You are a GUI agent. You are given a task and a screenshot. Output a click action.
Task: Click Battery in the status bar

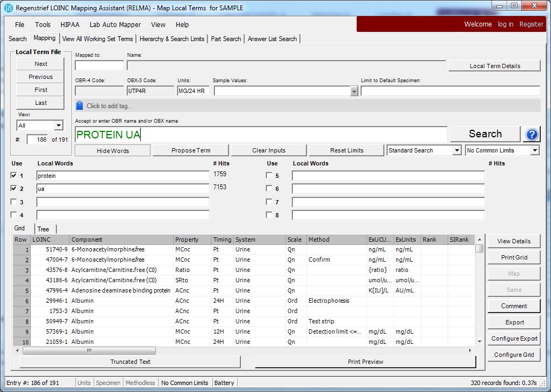[x=224, y=383]
